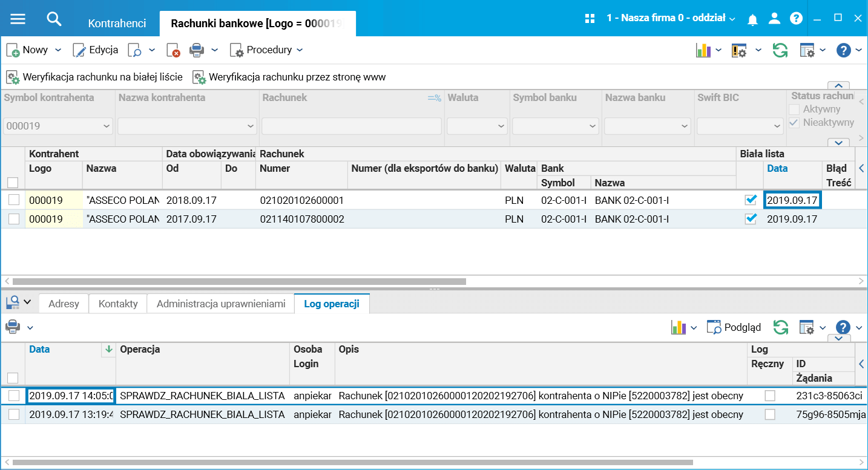Open the user profile icon
Viewport: 868px width, 470px height.
774,19
